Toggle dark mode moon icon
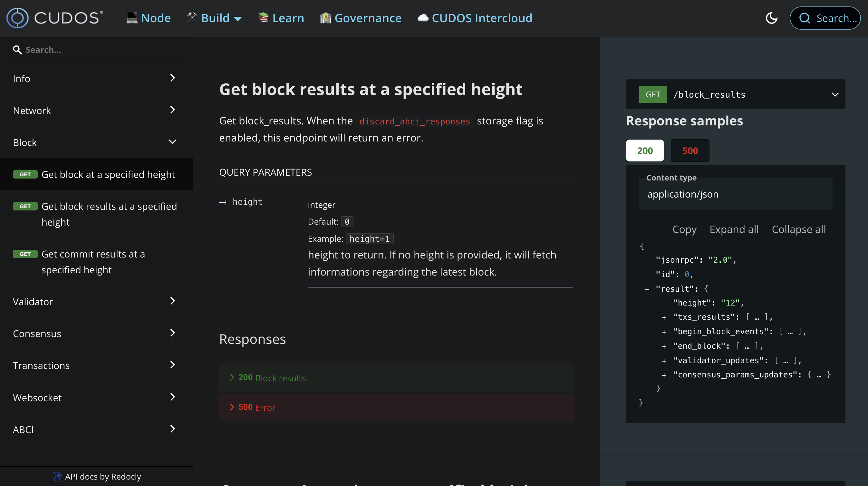Viewport: 868px width, 486px height. (x=771, y=18)
